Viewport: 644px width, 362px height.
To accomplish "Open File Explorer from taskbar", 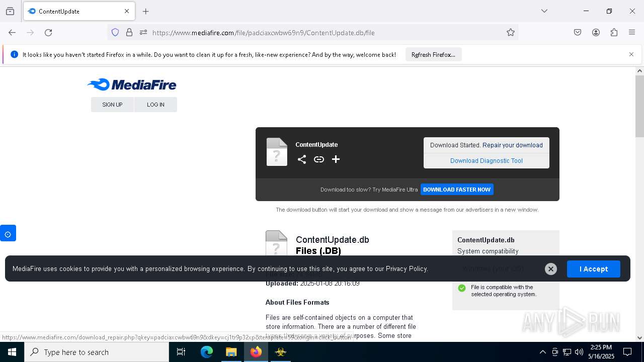I will [x=231, y=352].
